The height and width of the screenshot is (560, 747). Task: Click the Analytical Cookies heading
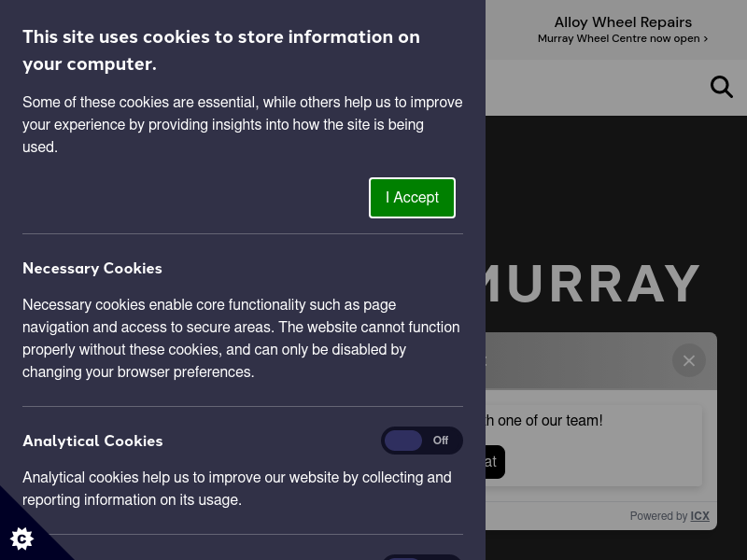(x=92, y=441)
